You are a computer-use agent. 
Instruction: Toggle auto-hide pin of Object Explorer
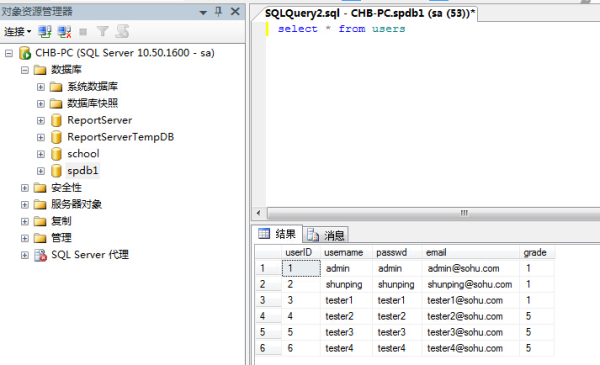tap(218, 11)
